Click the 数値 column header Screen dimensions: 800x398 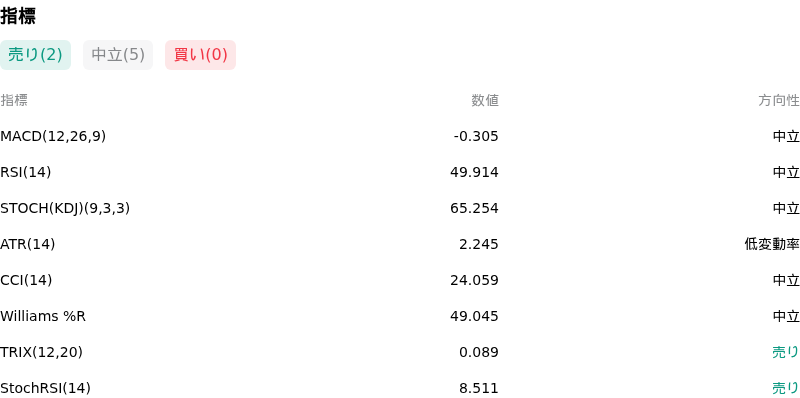click(485, 101)
